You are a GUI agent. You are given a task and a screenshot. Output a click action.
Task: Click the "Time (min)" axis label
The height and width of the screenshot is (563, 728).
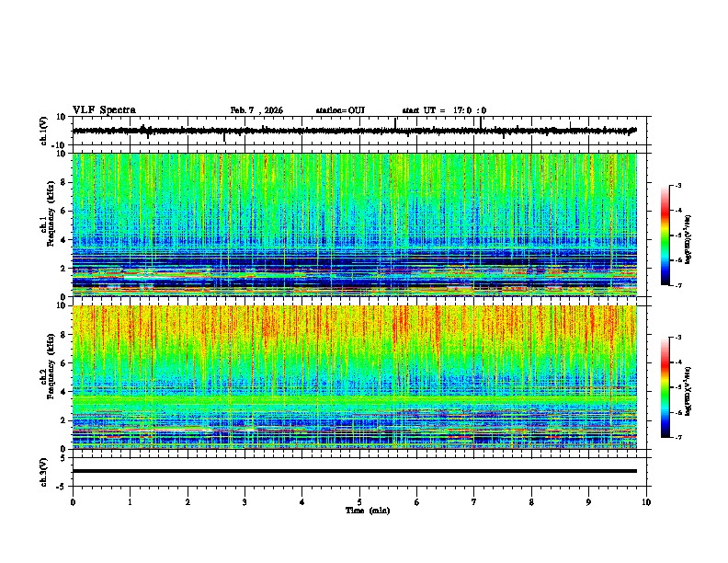(368, 511)
